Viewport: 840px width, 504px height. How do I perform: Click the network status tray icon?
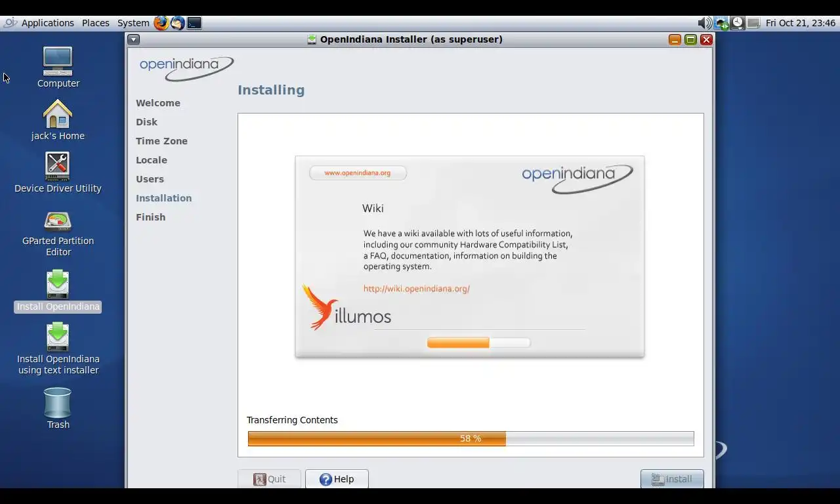721,23
